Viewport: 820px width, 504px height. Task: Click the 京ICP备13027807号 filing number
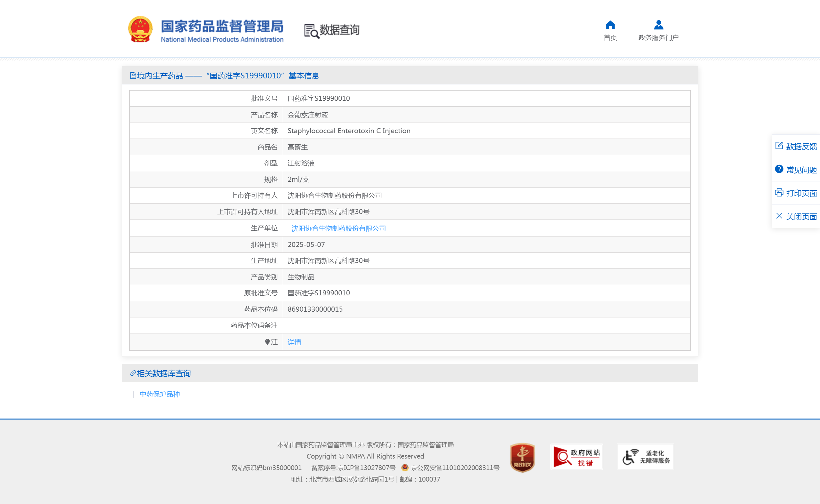[364, 467]
